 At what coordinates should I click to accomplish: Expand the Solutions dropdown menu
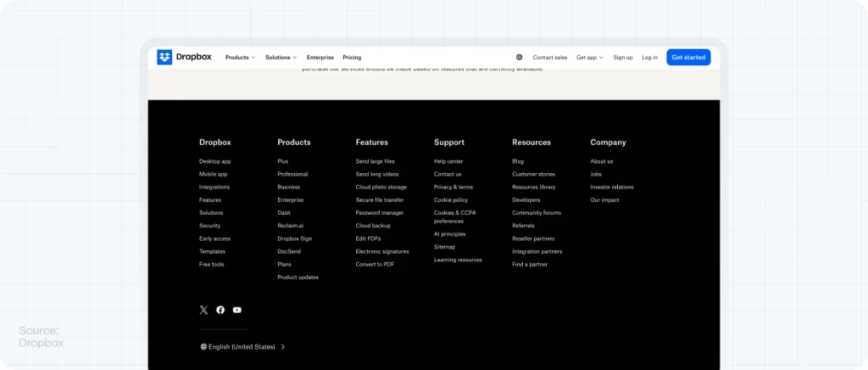pyautogui.click(x=281, y=58)
